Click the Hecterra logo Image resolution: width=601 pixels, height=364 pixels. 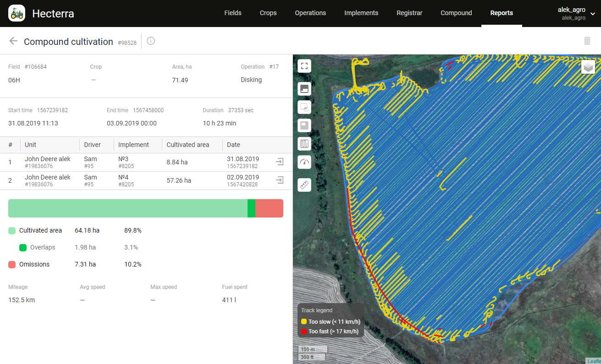point(17,13)
